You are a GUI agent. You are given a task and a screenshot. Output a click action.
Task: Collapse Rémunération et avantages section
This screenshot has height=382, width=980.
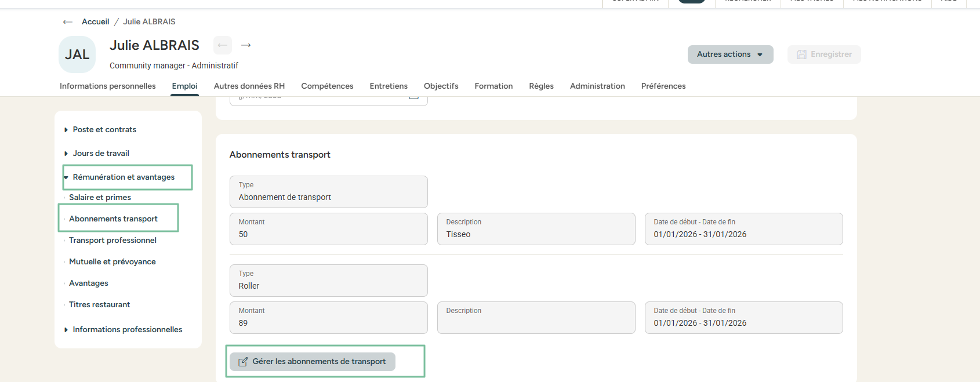click(124, 177)
